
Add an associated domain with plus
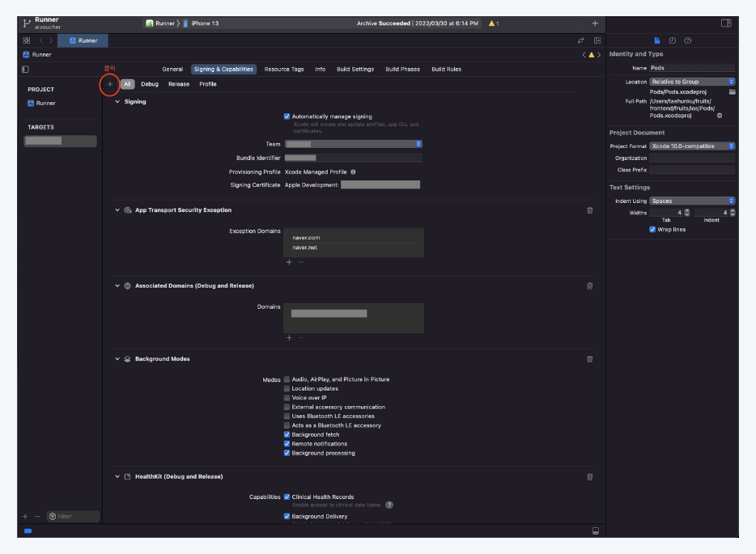pyautogui.click(x=289, y=338)
